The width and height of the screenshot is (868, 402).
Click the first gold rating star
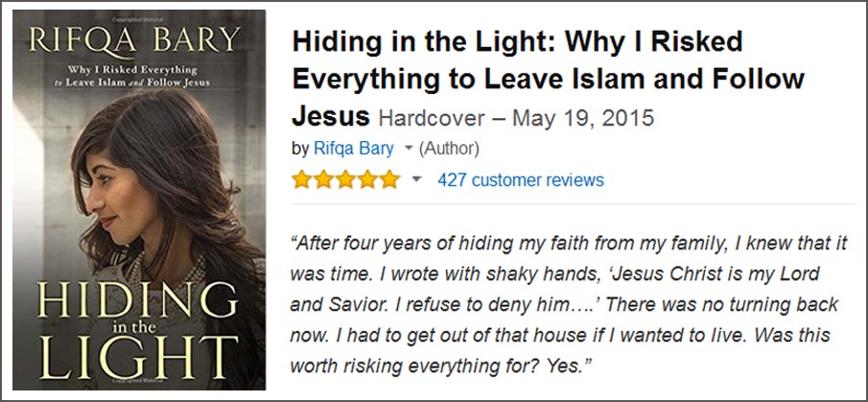(301, 179)
